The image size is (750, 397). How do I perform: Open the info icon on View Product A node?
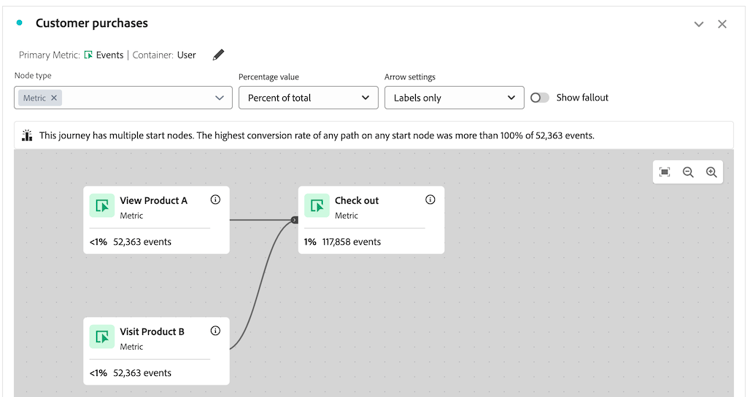coord(215,200)
